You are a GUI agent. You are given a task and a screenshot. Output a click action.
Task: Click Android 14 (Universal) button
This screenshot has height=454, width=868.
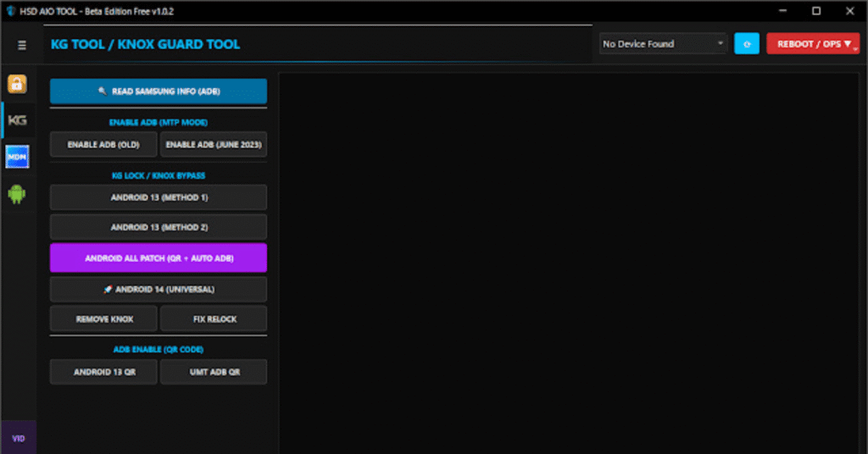tap(159, 289)
